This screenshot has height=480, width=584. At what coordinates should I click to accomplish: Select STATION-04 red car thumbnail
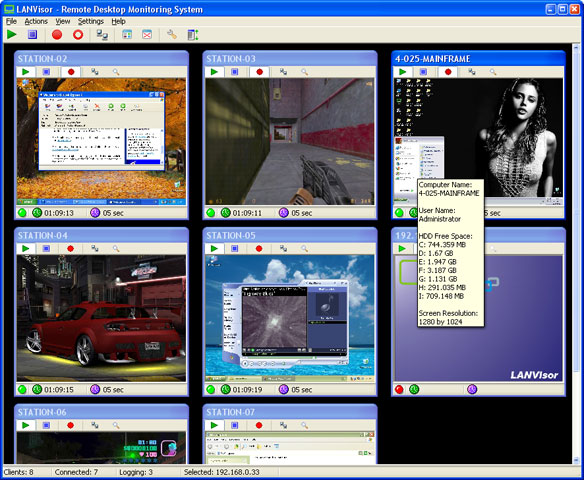(x=101, y=318)
